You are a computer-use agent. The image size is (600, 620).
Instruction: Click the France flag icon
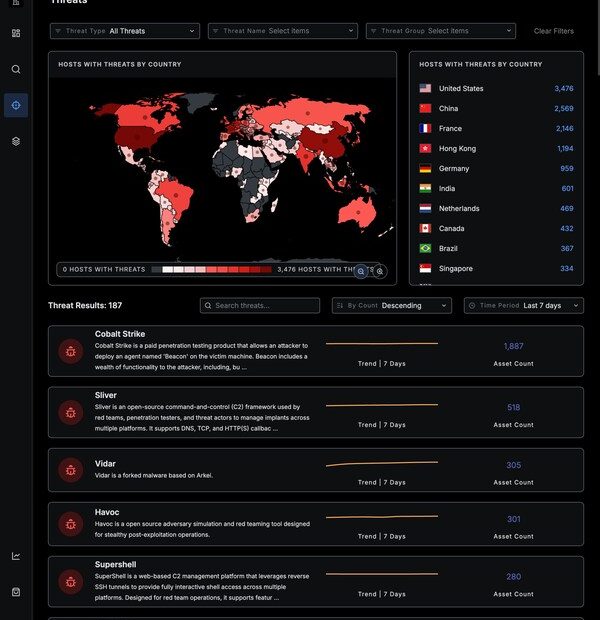click(425, 129)
